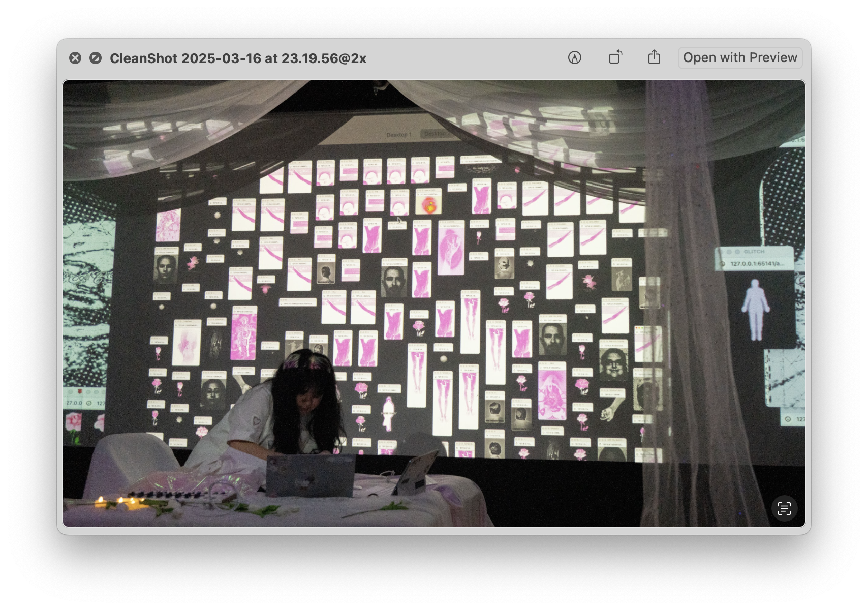The height and width of the screenshot is (610, 868).
Task: Open the Markup tool in Quick Look
Action: [x=575, y=58]
